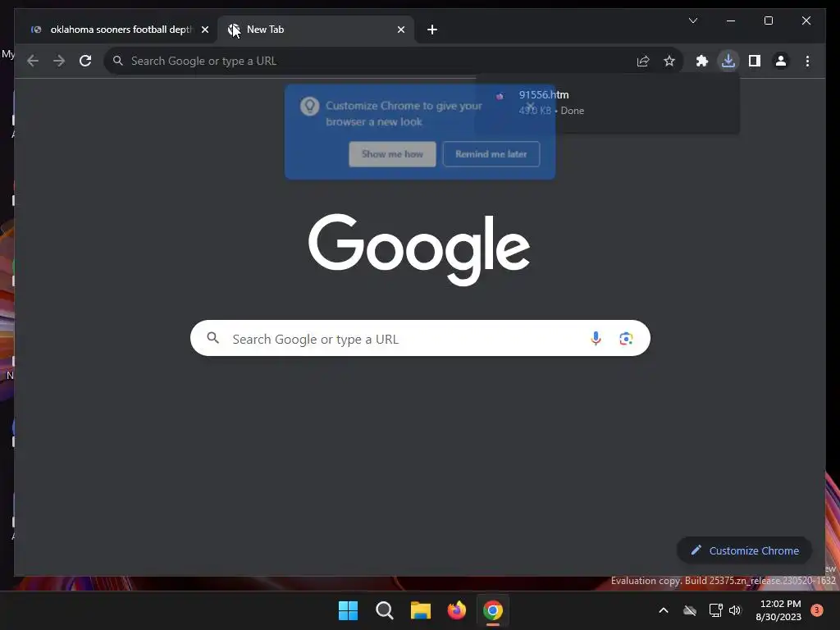
Task: Open the volume control in system tray
Action: click(x=735, y=610)
